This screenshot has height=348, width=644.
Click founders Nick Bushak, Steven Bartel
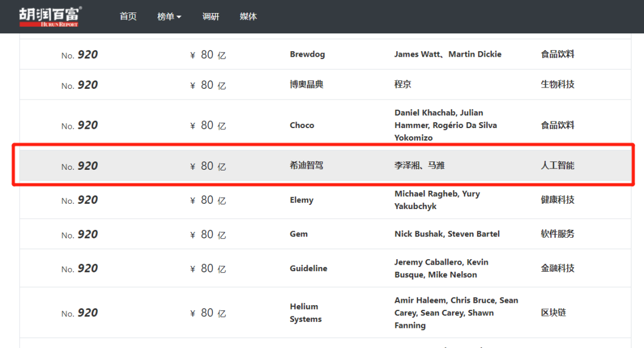[447, 234]
